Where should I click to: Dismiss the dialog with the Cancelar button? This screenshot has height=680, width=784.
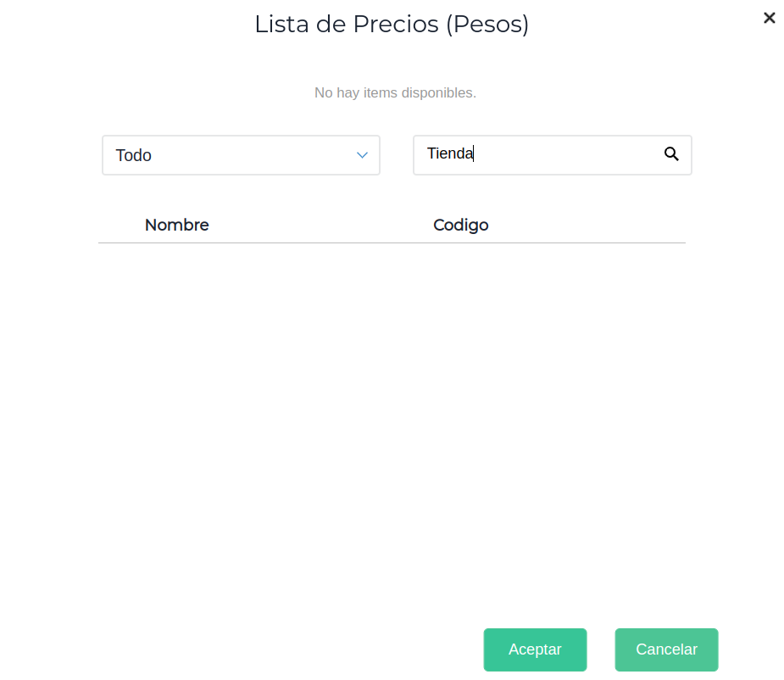pos(666,649)
